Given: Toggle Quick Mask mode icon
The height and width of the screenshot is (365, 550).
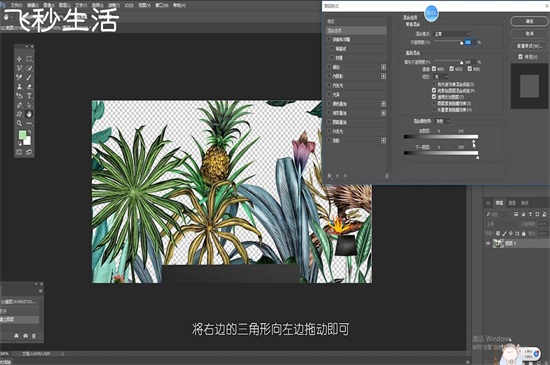Looking at the screenshot, I should tap(19, 152).
